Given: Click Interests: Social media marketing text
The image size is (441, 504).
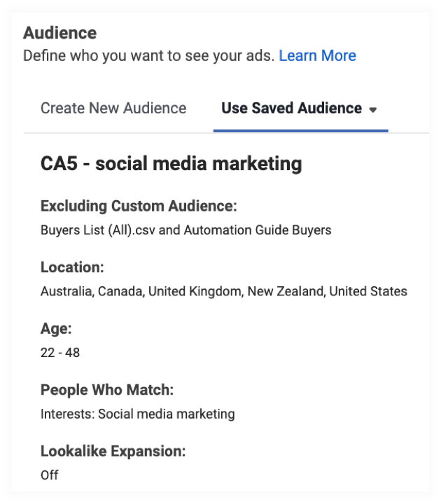Looking at the screenshot, I should click(x=137, y=414).
